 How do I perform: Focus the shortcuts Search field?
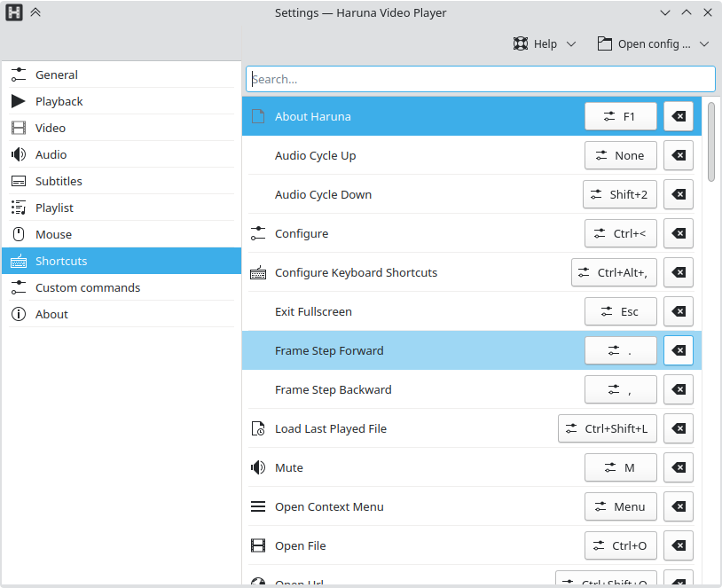480,79
